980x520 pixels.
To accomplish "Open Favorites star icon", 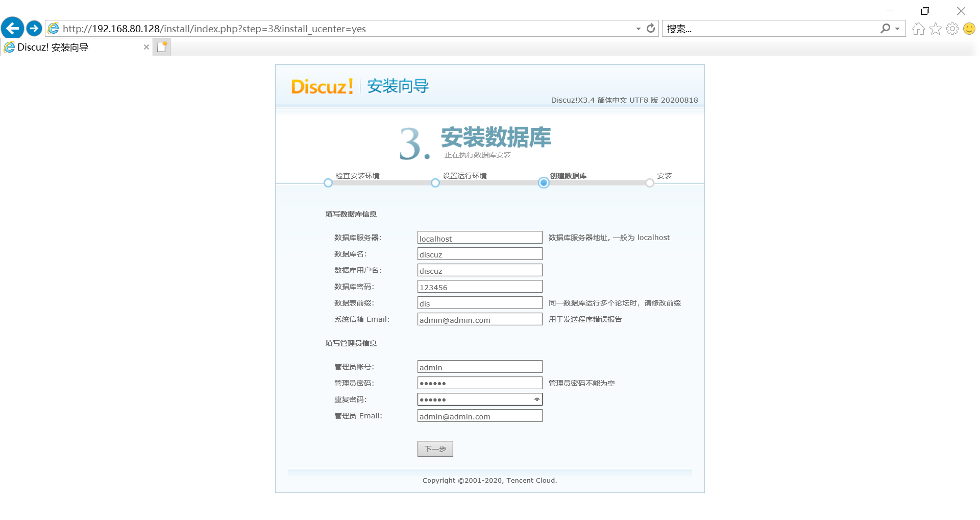I will 936,29.
